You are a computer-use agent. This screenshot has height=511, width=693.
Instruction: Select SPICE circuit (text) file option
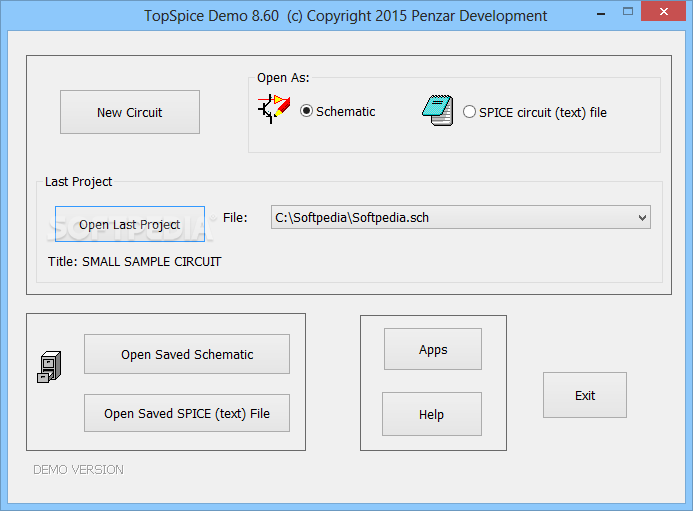click(469, 112)
